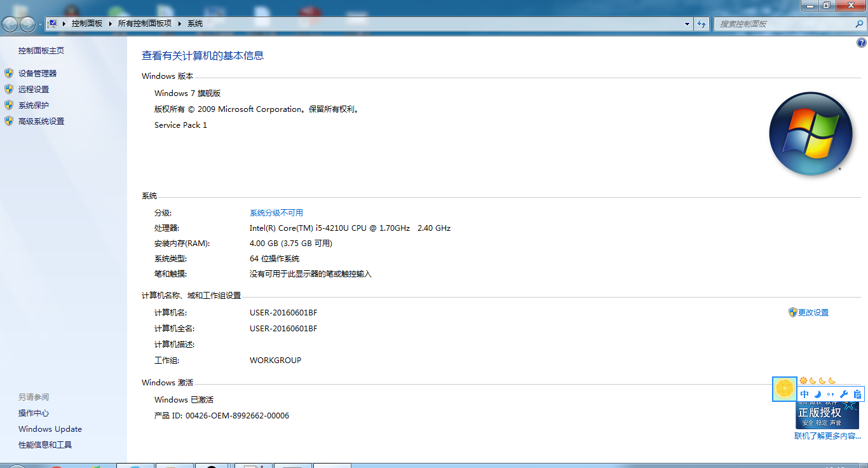Select the 系统 breadcrumb segment

point(195,24)
